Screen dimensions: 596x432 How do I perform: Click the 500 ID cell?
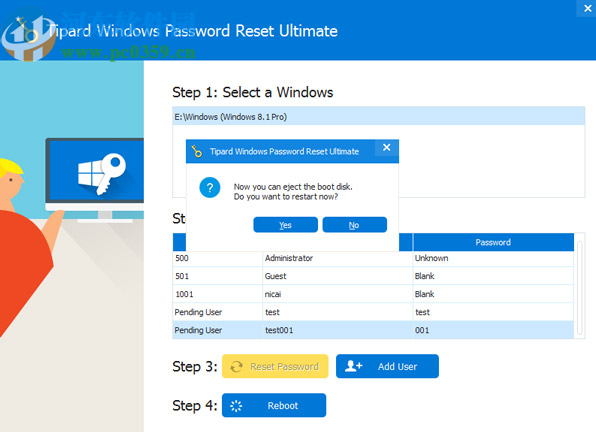[x=217, y=258]
